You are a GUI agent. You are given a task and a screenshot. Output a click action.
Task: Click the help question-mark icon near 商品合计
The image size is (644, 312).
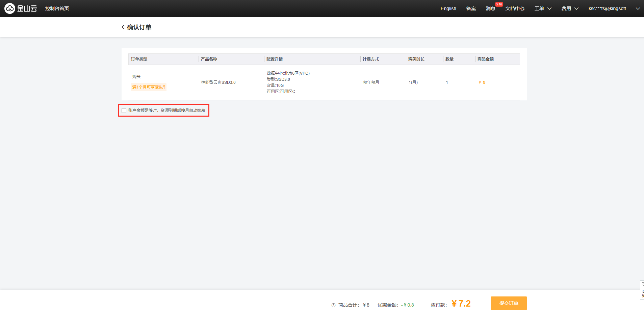pyautogui.click(x=333, y=305)
